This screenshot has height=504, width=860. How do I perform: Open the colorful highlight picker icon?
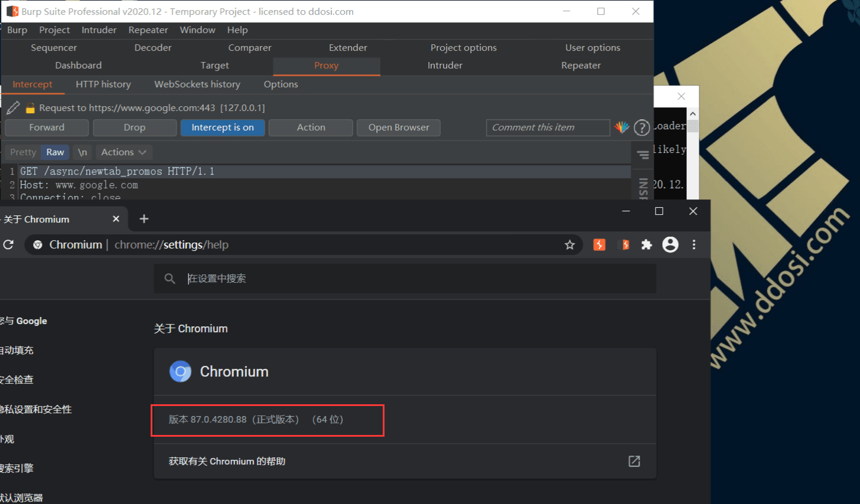621,127
